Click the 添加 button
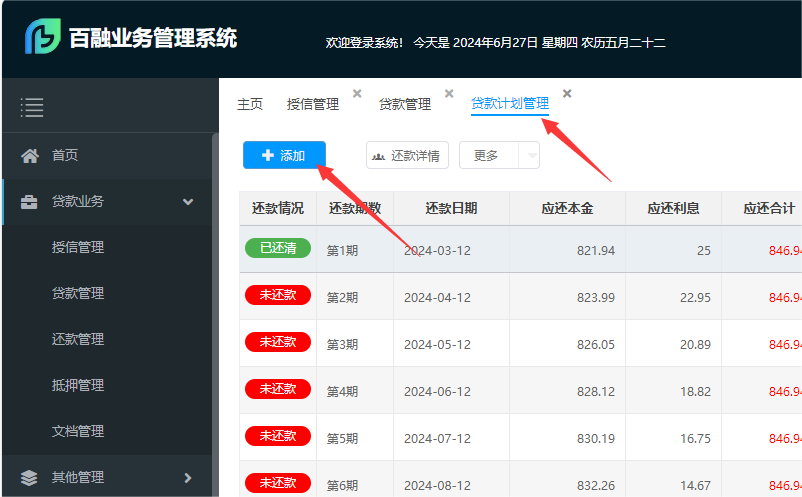 point(284,155)
